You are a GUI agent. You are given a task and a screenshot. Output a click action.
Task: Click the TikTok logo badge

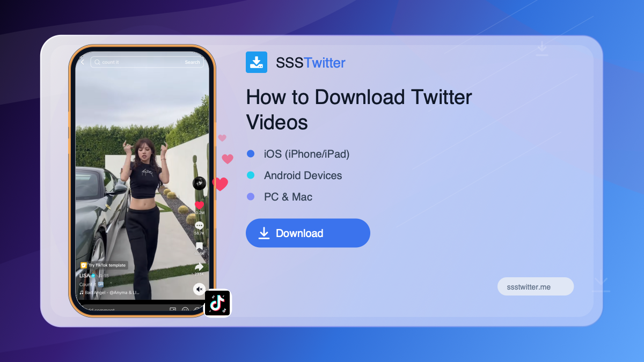point(218,304)
